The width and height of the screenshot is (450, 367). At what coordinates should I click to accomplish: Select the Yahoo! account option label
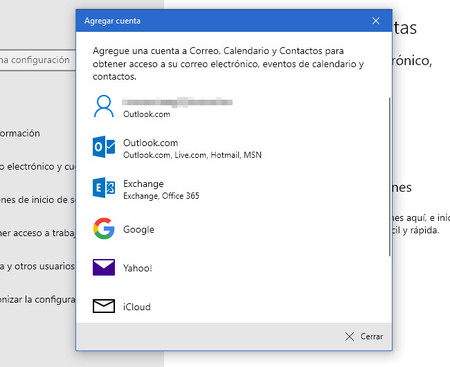pyautogui.click(x=137, y=268)
